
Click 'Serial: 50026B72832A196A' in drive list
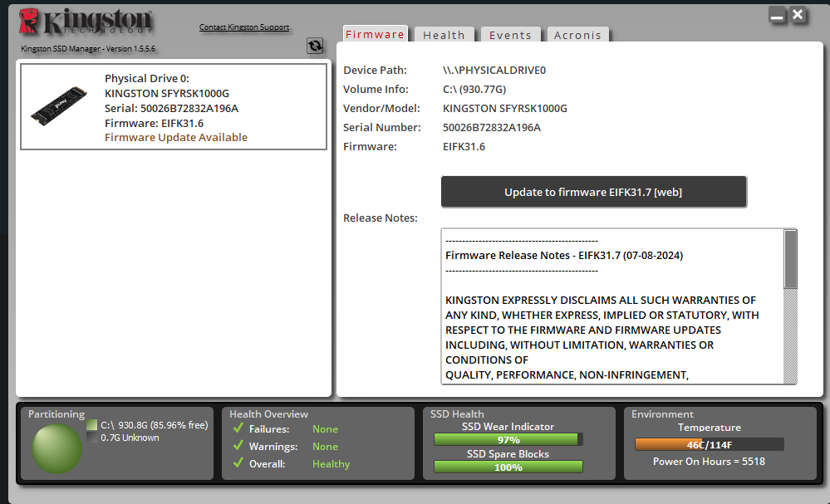tap(171, 109)
